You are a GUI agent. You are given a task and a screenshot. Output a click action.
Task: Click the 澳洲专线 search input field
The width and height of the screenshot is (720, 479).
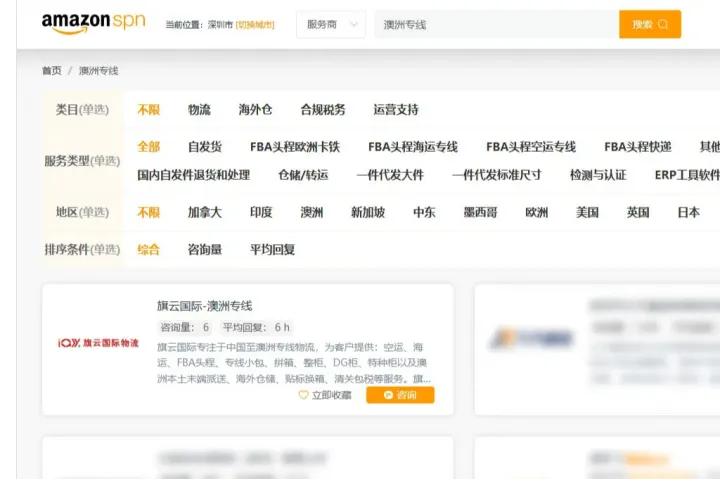[496, 24]
